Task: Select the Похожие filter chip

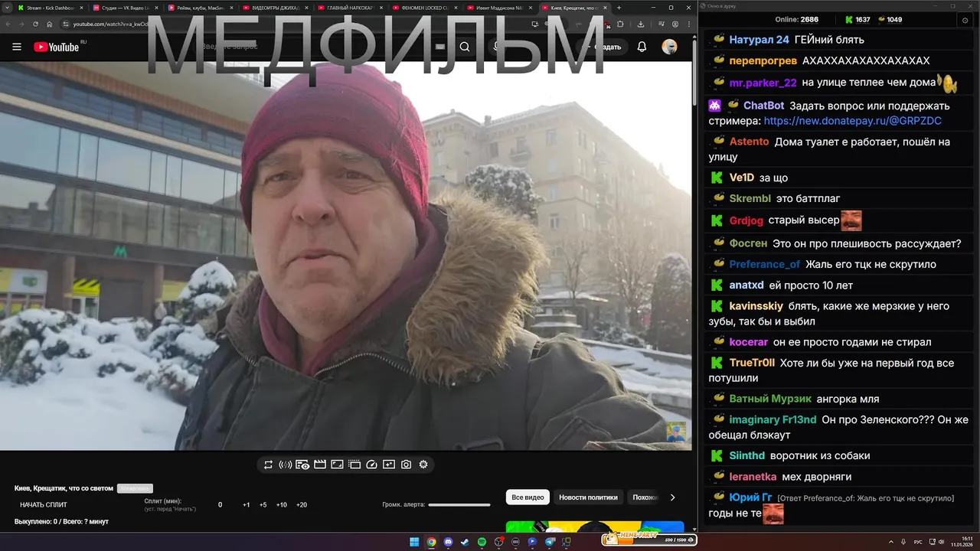Action: (645, 497)
